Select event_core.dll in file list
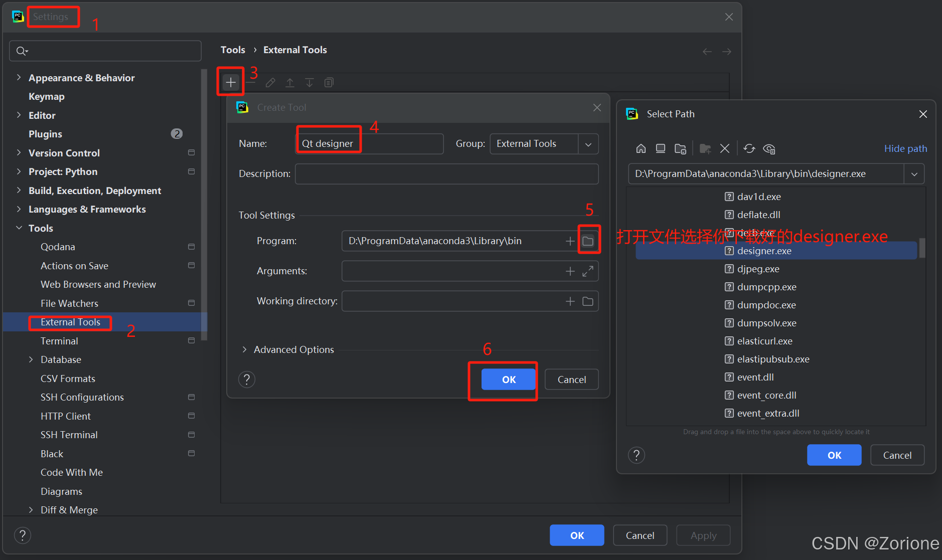Viewport: 942px width, 560px height. tap(767, 395)
